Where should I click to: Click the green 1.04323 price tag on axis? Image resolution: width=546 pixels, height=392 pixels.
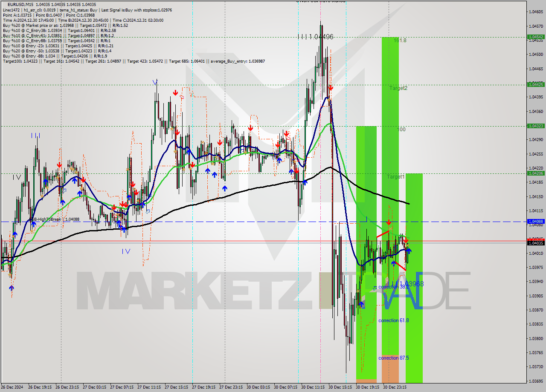coord(536,126)
